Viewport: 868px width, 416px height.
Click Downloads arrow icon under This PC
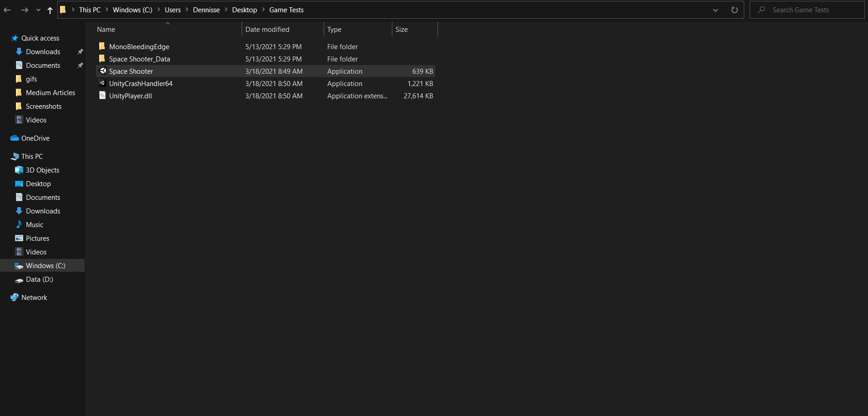19,211
